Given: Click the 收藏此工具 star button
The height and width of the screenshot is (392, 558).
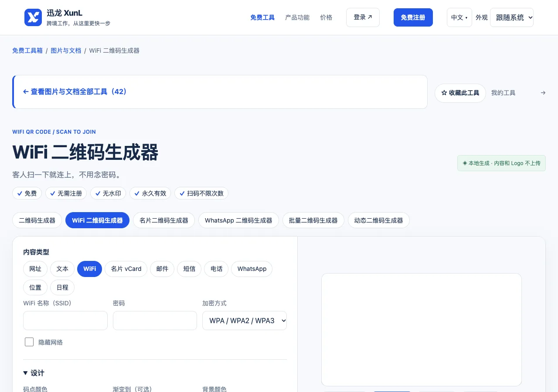Looking at the screenshot, I should click(460, 93).
